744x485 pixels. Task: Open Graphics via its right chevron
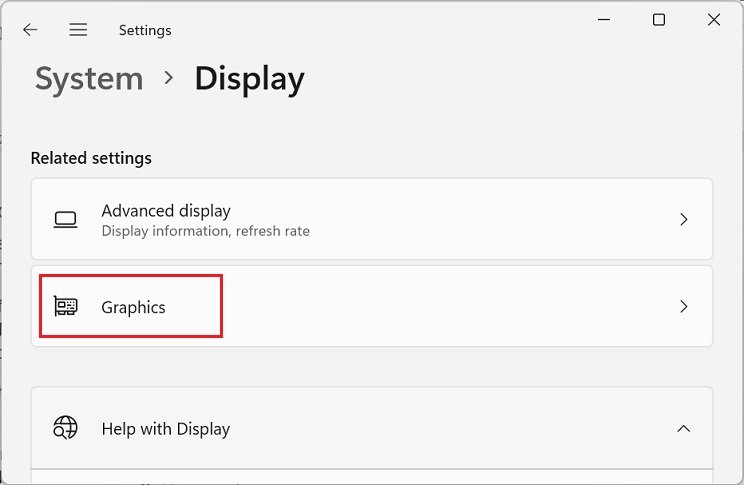click(684, 307)
